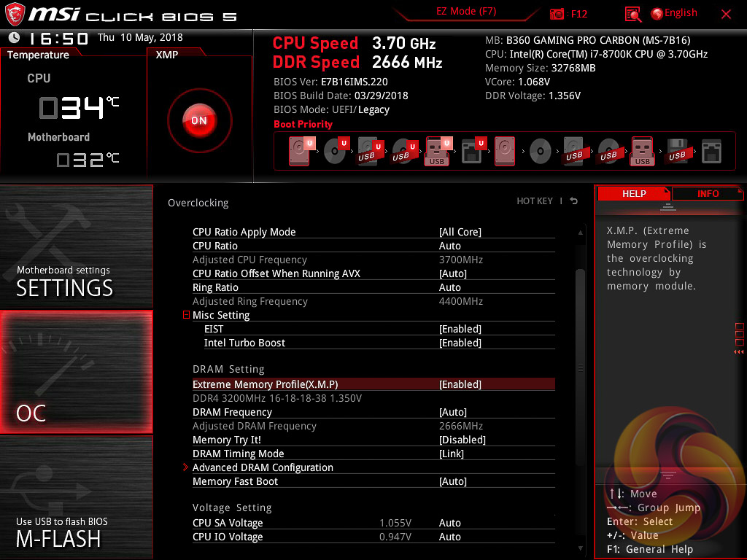
Task: Select the legacy CD/DVD boot device
Action: pyautogui.click(x=541, y=152)
